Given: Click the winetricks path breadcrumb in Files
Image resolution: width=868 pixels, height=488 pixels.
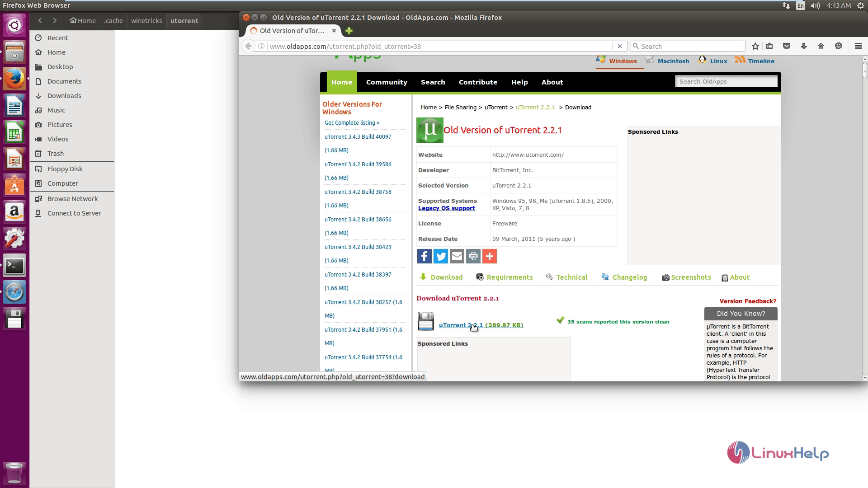Looking at the screenshot, I should [x=146, y=20].
